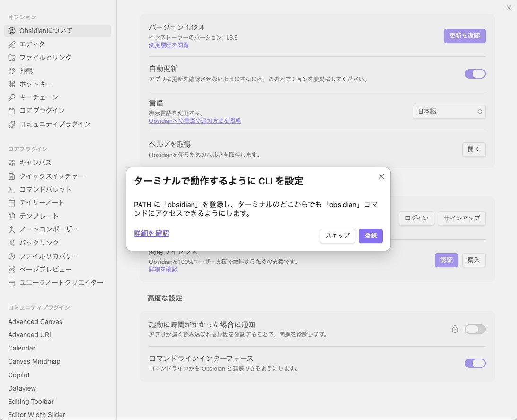Image resolution: width=517 pixels, height=420 pixels.
Task: Open the 変更履歴を閲覧 link
Action: (168, 46)
